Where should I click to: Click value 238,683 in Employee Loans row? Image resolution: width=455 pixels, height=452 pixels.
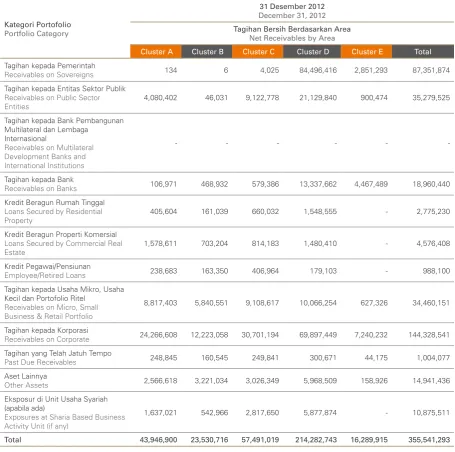coord(163,271)
